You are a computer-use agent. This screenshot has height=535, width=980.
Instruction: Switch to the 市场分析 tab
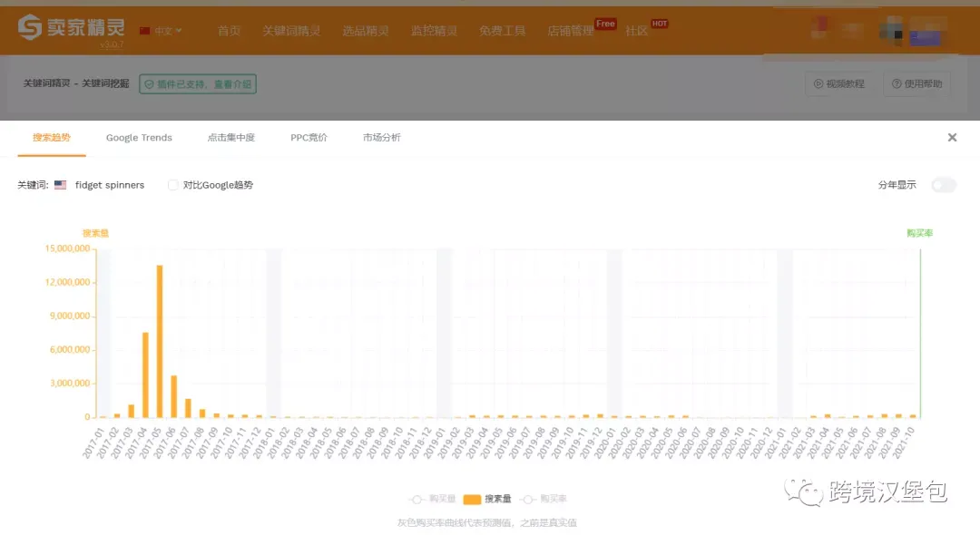[x=382, y=137]
